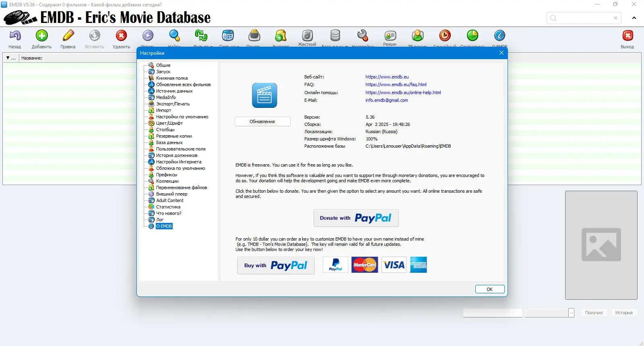Screen dimensions: 644x346
Task: Select Adult Content in the settings tree
Action: (170, 200)
